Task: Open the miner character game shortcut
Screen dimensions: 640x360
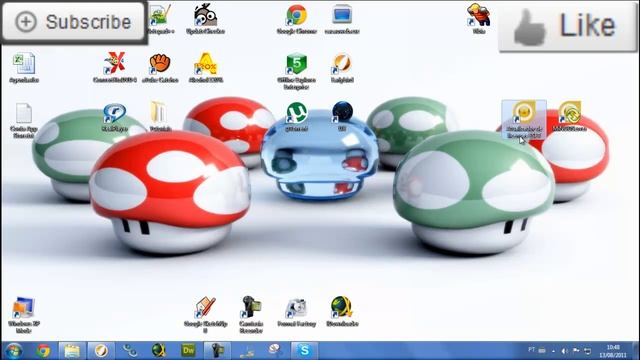Action: [479, 18]
